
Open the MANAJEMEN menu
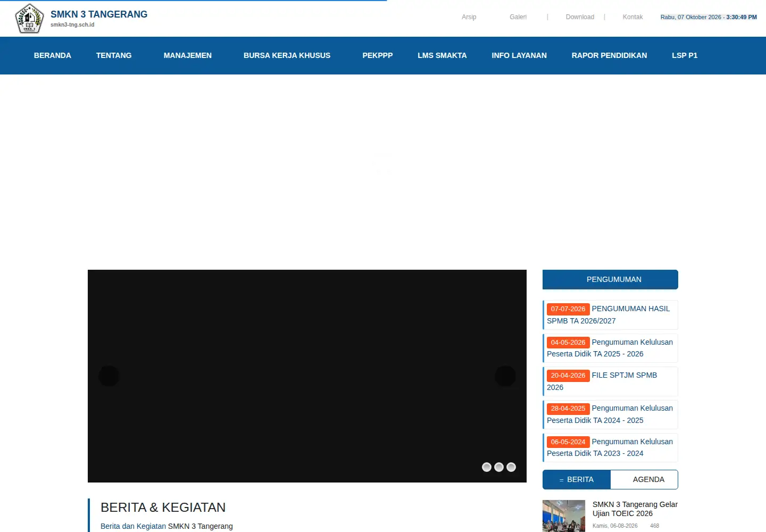click(x=188, y=55)
